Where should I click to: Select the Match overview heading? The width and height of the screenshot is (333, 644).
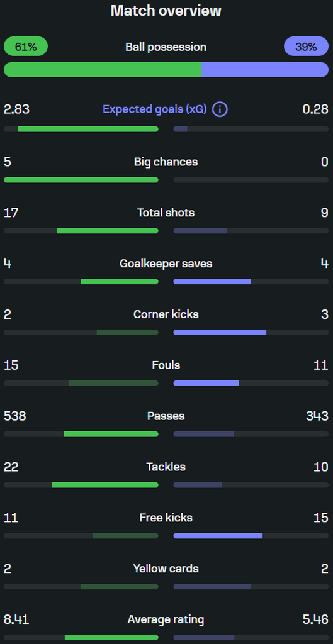click(166, 11)
